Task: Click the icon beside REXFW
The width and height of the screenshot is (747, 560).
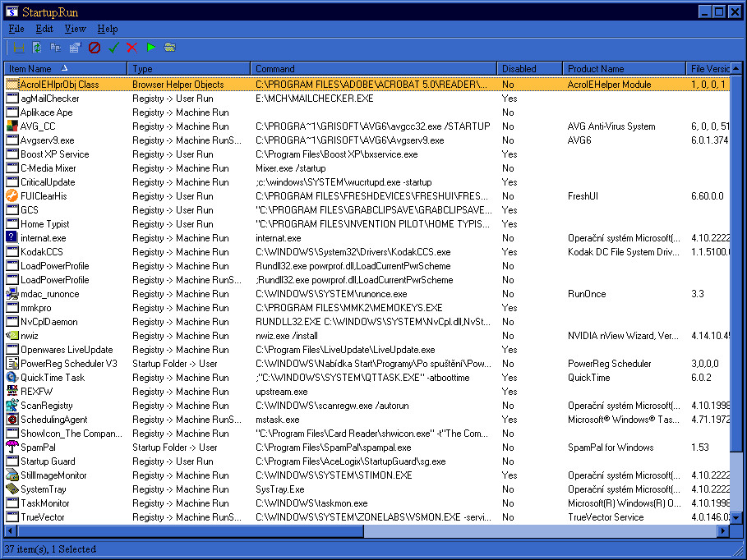Action: click(x=12, y=391)
